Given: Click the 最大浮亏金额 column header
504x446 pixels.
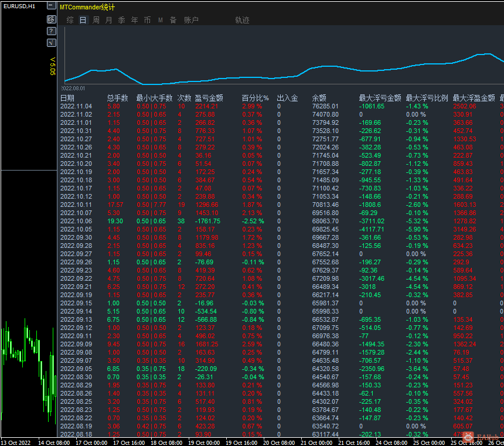Looking at the screenshot, I should click(x=380, y=98).
